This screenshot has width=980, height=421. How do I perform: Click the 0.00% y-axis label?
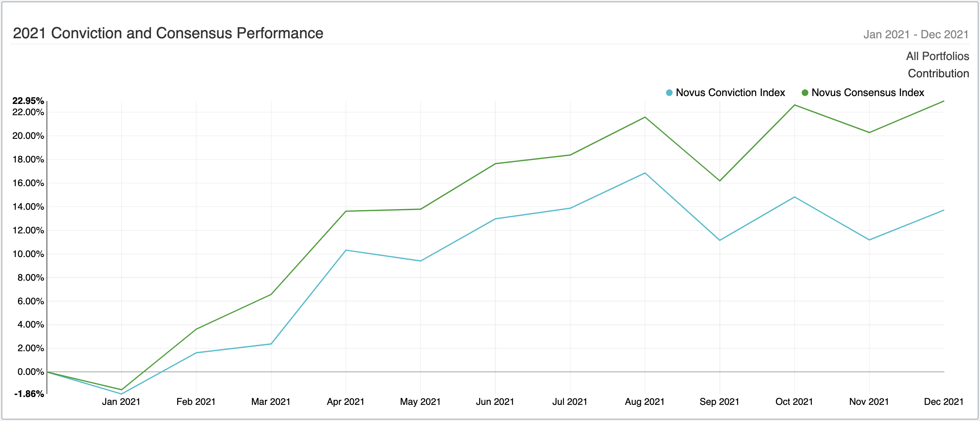coord(30,371)
